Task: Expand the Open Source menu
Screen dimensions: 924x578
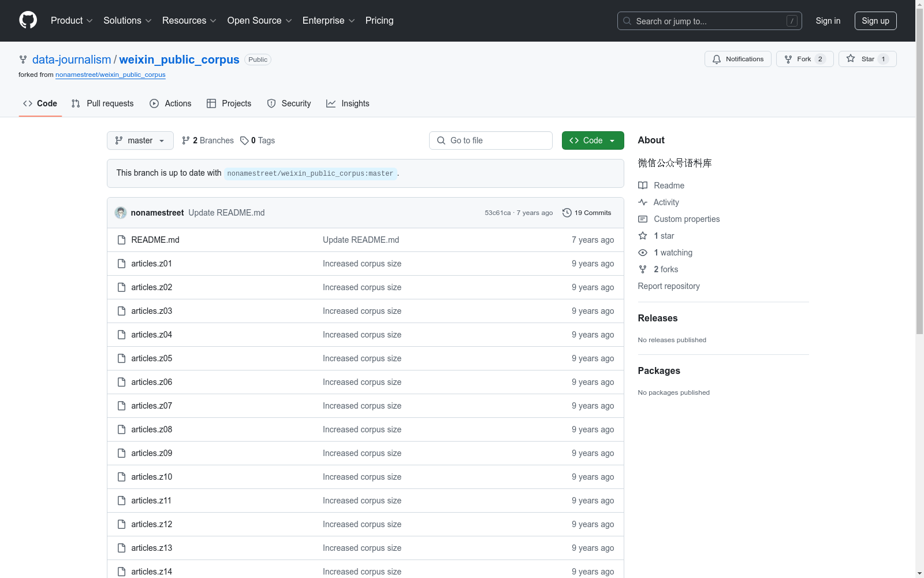Action: click(259, 20)
